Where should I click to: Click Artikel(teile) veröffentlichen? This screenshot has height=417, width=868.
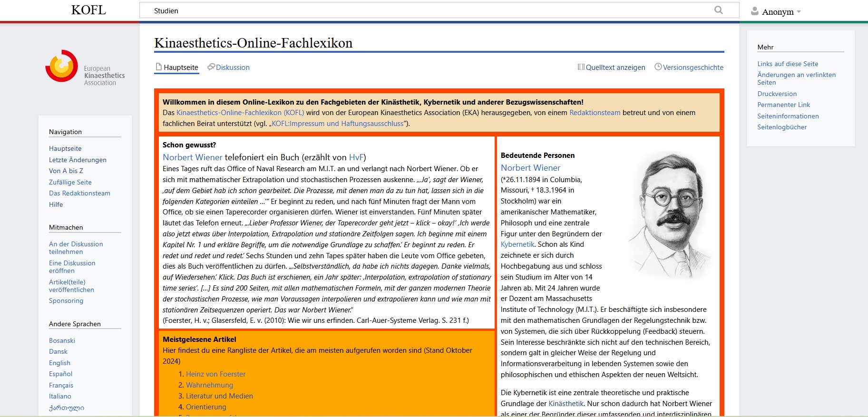[71, 286]
